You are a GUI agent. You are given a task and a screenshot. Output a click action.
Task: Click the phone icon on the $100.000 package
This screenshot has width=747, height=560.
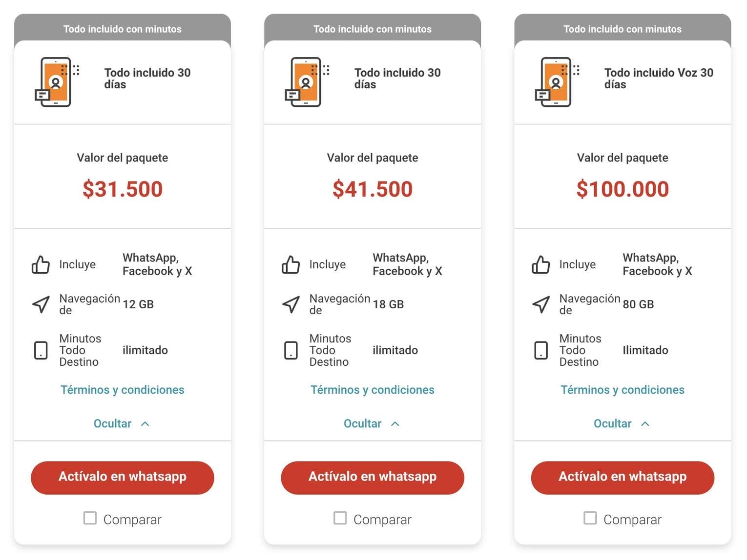click(556, 82)
